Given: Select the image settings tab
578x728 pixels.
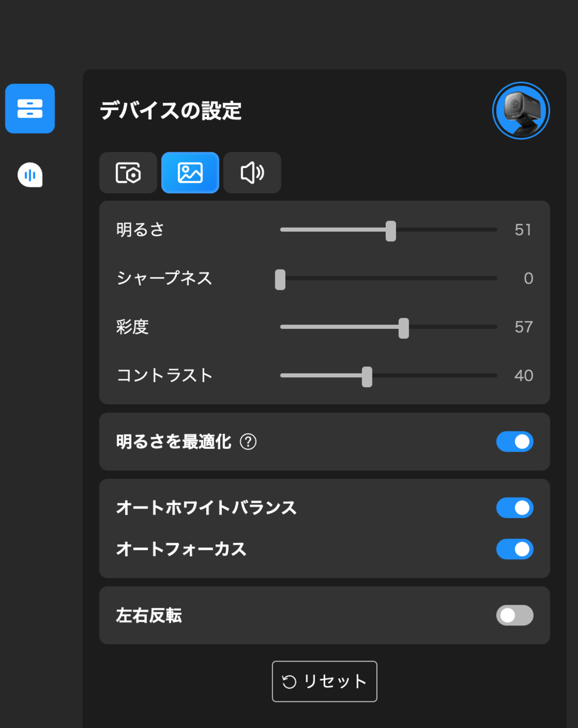Looking at the screenshot, I should click(x=190, y=173).
